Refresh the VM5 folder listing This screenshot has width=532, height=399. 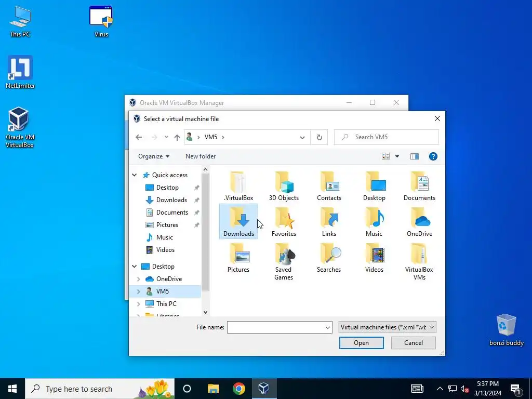coord(320,137)
